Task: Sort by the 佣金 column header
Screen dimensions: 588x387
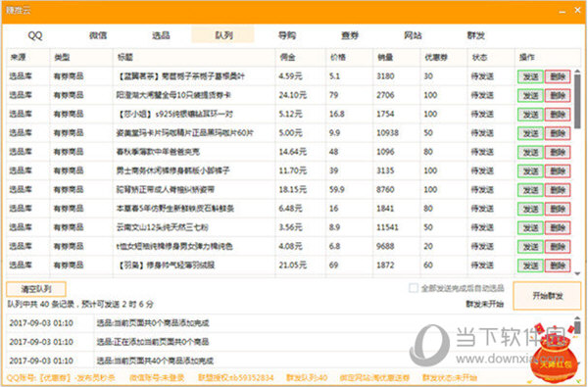Action: point(287,58)
